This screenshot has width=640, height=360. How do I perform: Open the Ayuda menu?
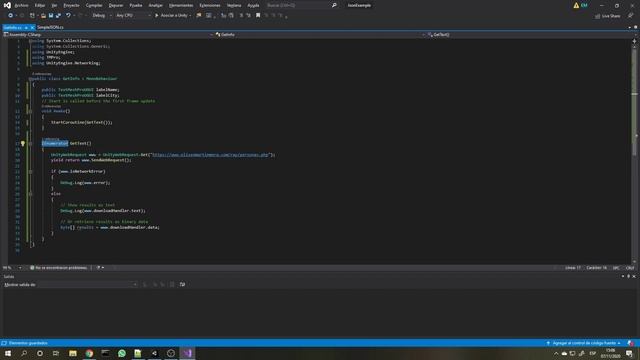tap(253, 5)
